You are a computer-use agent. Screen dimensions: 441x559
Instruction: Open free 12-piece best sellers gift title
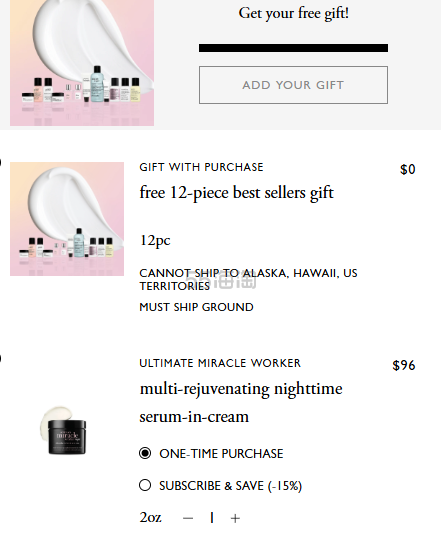236,193
